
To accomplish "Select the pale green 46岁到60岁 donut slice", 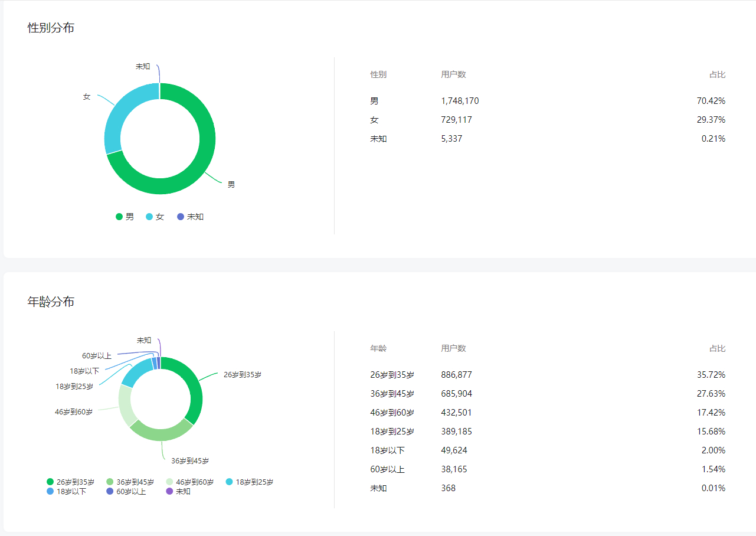I will click(125, 404).
